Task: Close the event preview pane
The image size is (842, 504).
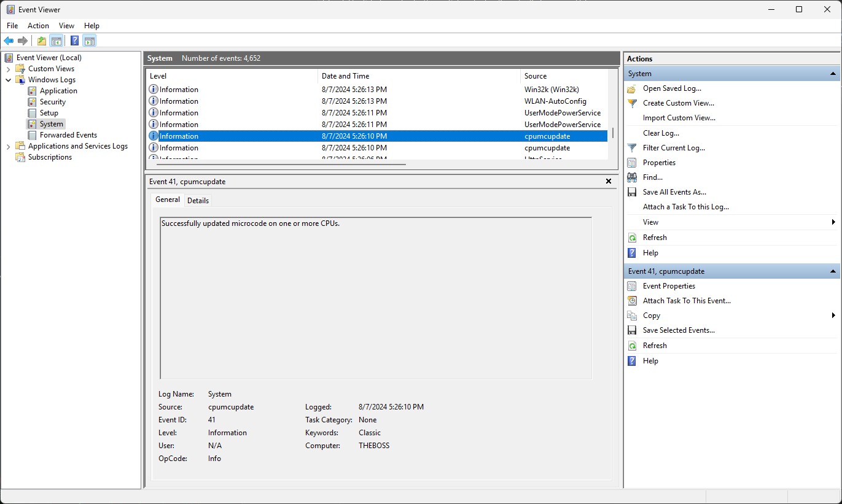Action: (x=609, y=181)
